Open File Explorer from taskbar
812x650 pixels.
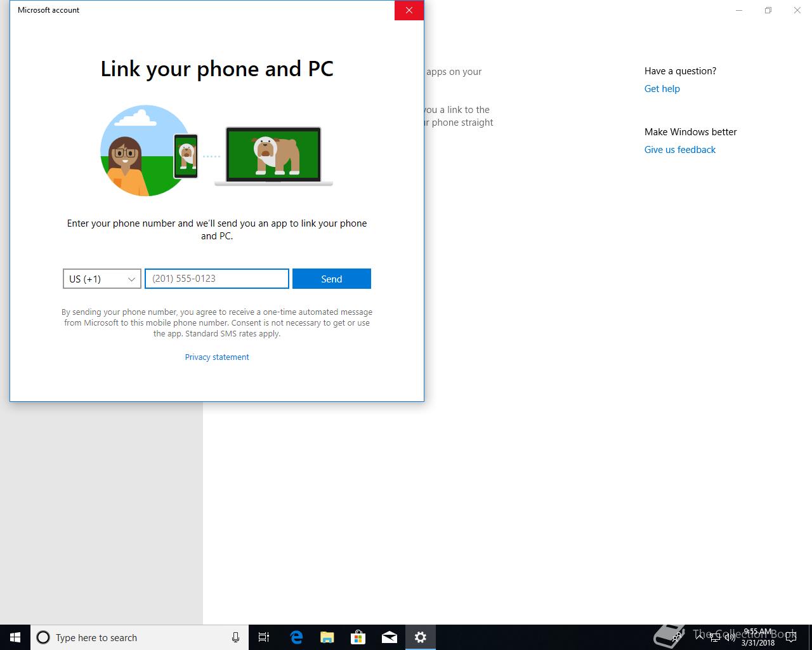point(327,637)
